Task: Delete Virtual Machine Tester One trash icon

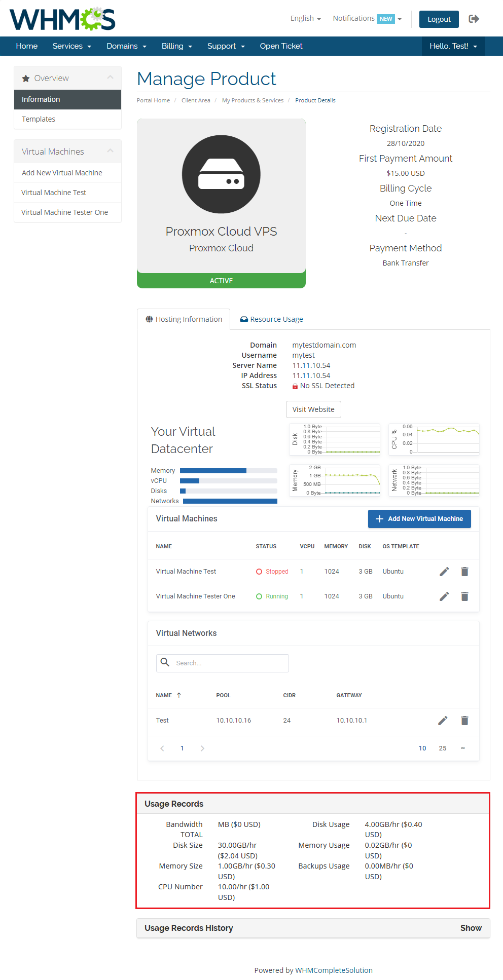Action: (x=464, y=596)
